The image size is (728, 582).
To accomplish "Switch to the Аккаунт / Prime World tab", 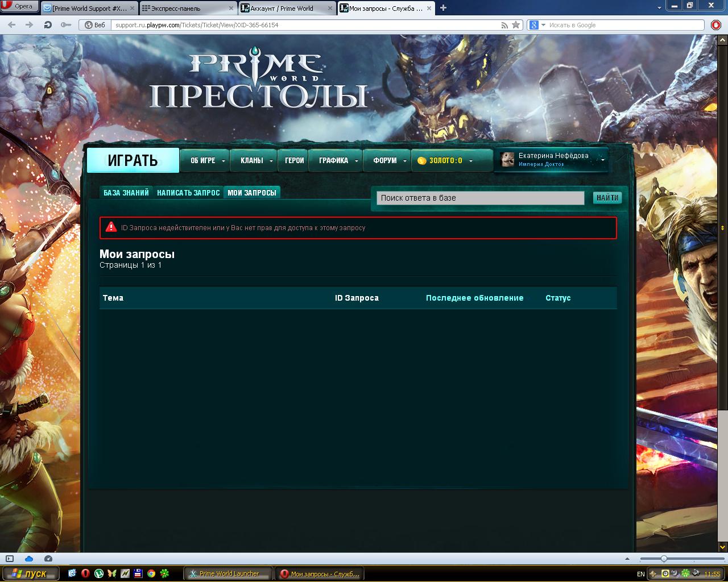I will coord(287,9).
